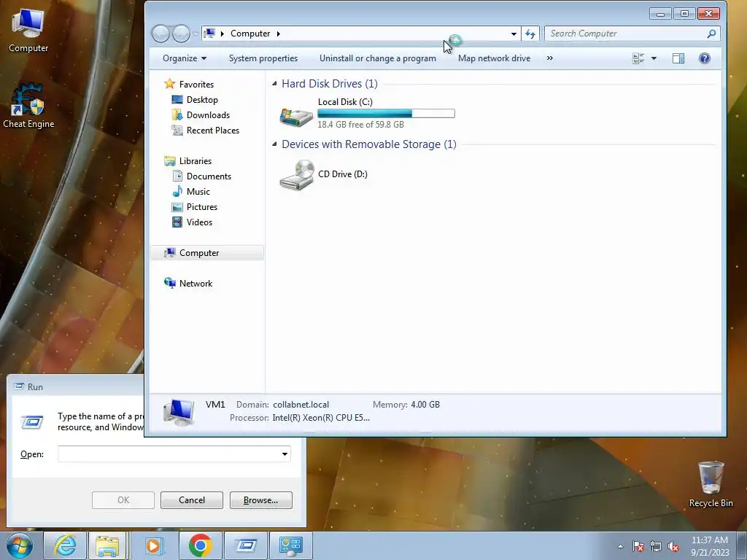Click the Computer crumb in the address bar
747x560 pixels.
250,34
